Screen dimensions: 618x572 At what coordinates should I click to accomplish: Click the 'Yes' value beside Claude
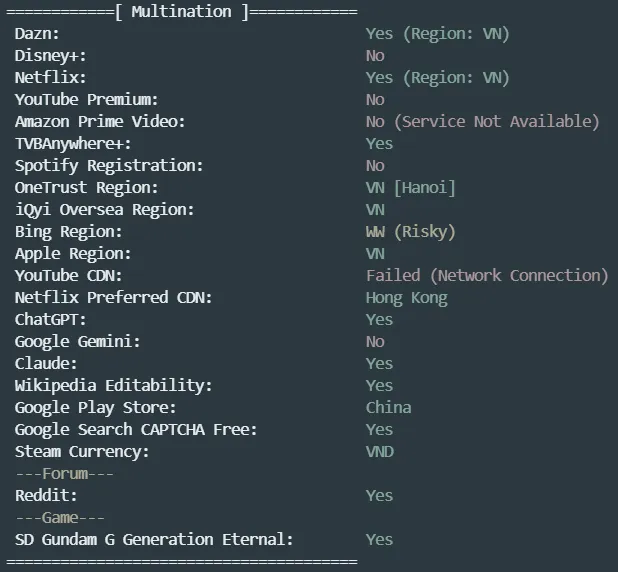click(x=379, y=363)
